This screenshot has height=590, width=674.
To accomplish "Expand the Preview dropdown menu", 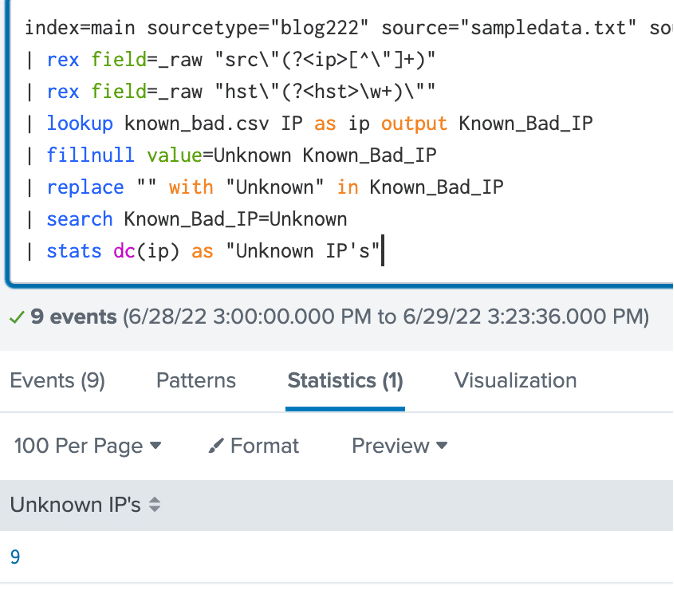I will 399,446.
